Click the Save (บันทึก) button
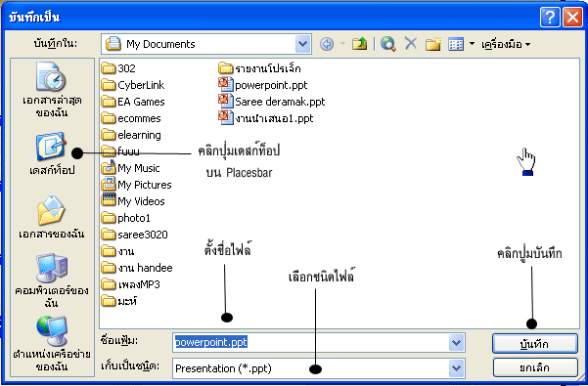The width and height of the screenshot is (588, 386). 535,344
